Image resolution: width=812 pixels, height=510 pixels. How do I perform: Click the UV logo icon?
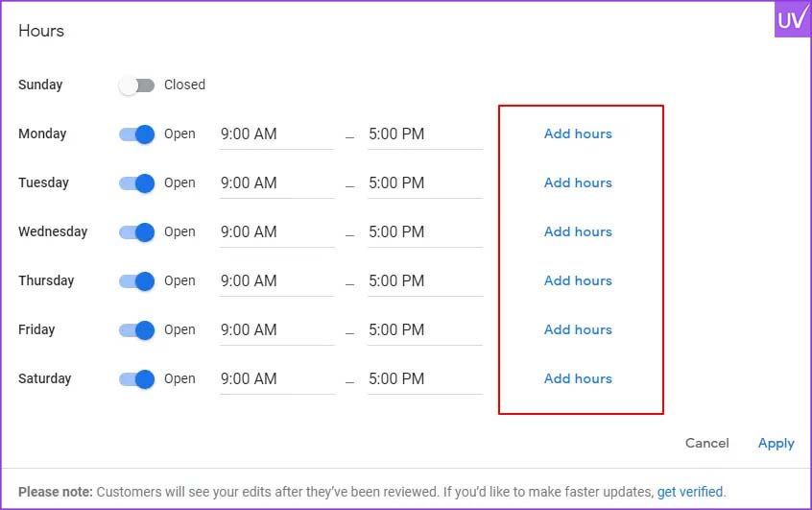click(792, 19)
